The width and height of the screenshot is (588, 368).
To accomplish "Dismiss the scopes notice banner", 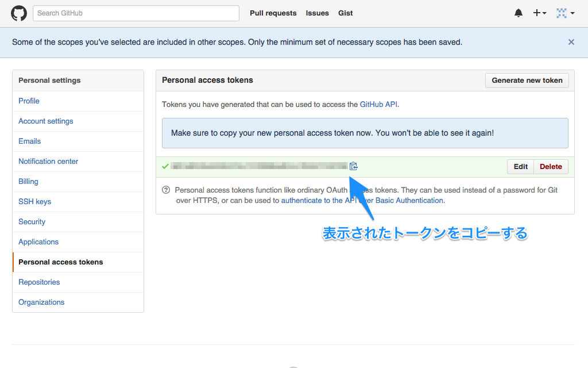I will (x=571, y=42).
